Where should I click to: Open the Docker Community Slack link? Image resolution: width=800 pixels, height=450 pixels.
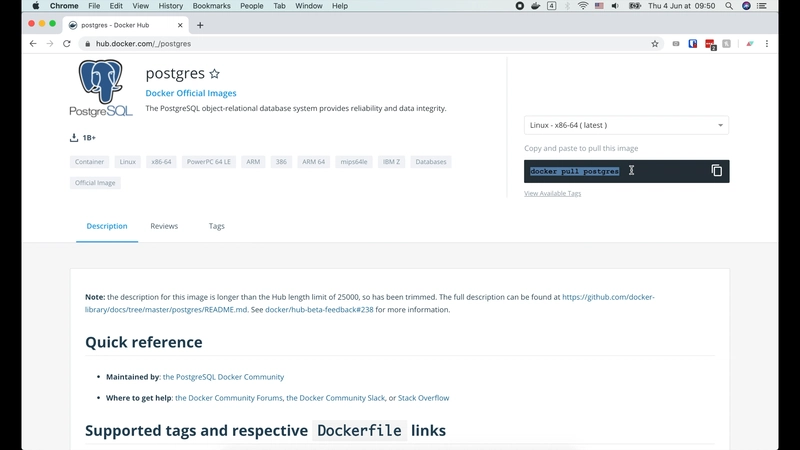(335, 398)
